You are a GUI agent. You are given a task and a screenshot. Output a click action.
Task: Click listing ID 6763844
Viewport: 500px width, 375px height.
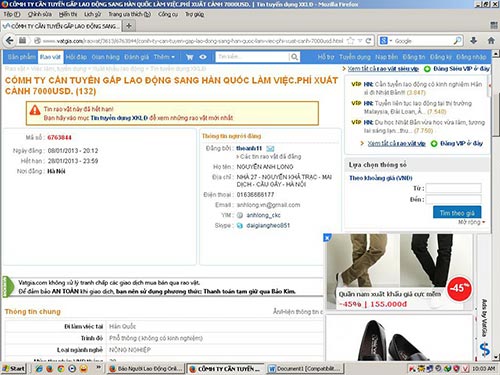point(59,138)
